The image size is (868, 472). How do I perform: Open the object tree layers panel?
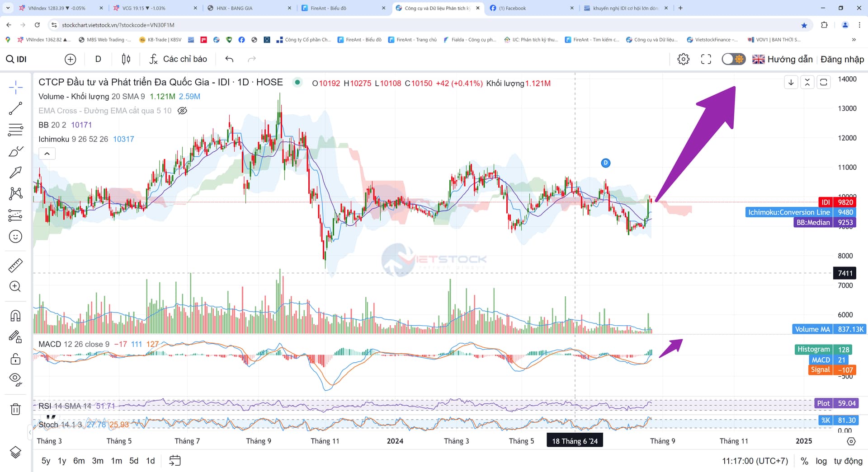pos(15,452)
